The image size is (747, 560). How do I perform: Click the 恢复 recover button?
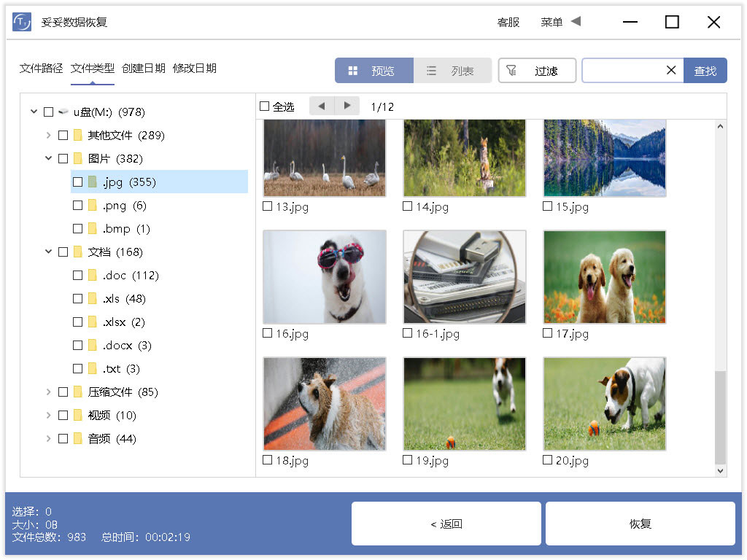coord(640,524)
